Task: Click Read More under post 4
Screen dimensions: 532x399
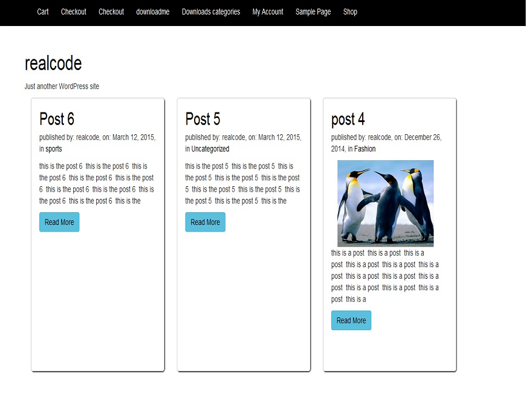Action: [x=351, y=320]
